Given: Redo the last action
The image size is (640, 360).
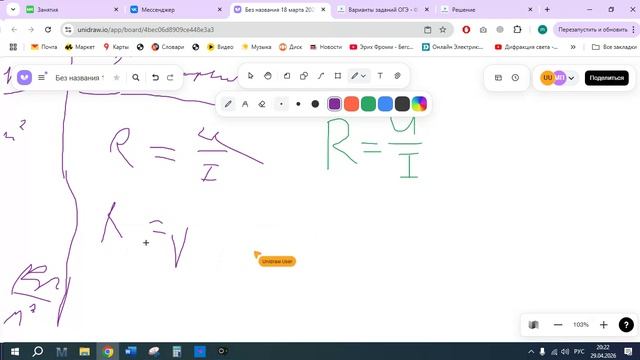Looking at the screenshot, I should (x=170, y=78).
